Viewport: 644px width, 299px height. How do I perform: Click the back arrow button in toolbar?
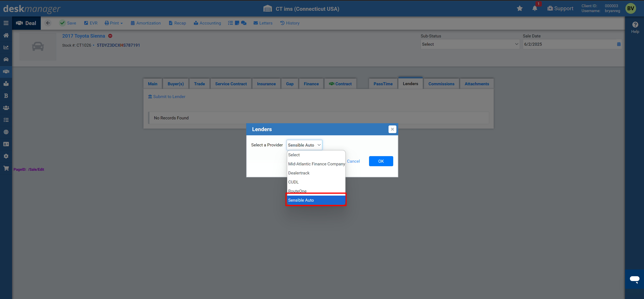48,23
